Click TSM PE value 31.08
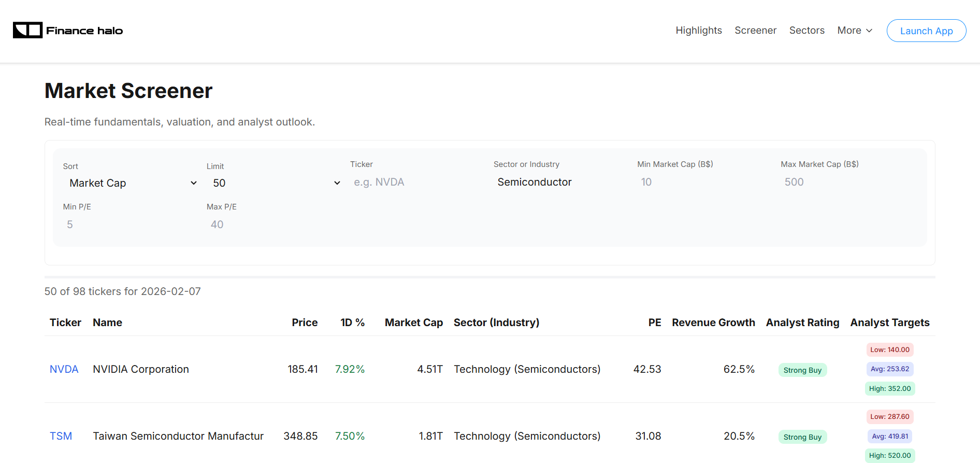980x463 pixels. pos(648,436)
